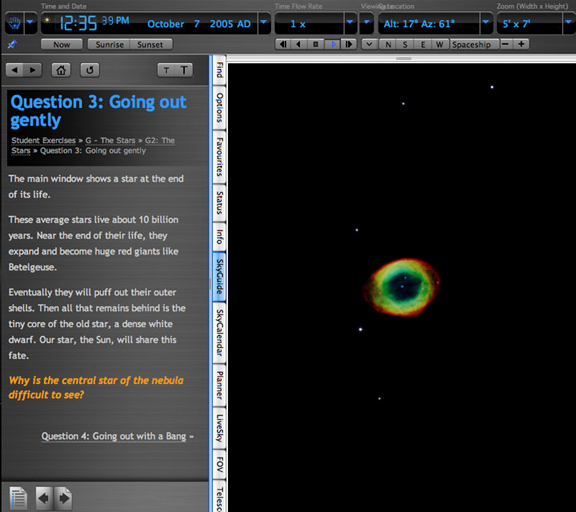The width and height of the screenshot is (576, 512).
Task: Click the SkyGuide refresh icon
Action: pyautogui.click(x=90, y=70)
